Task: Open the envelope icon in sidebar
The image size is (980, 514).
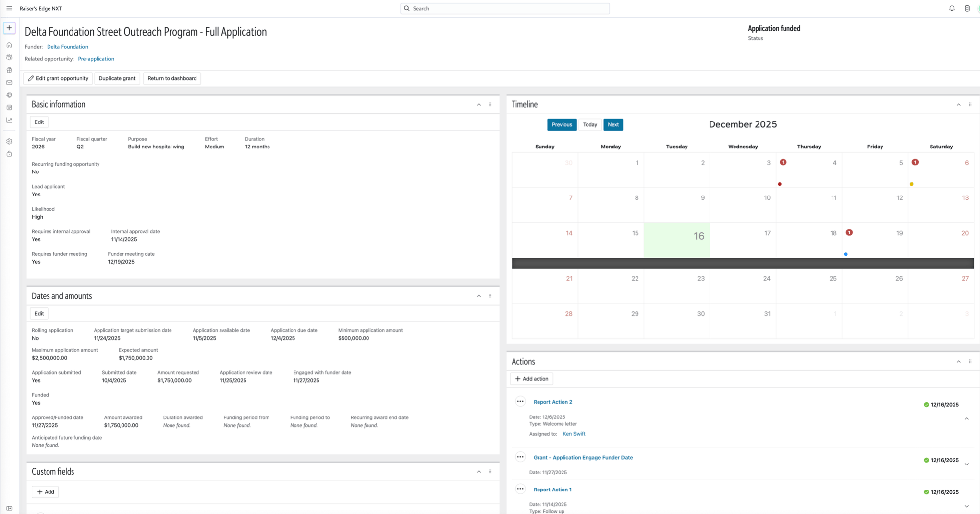Action: tap(9, 82)
